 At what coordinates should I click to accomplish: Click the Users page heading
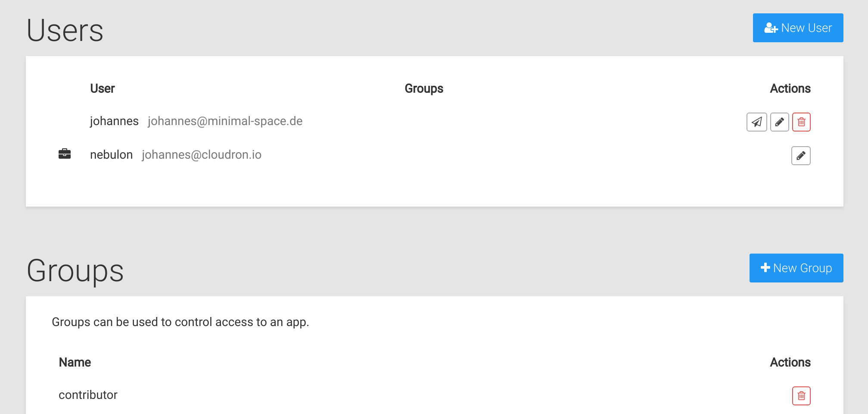pos(65,31)
